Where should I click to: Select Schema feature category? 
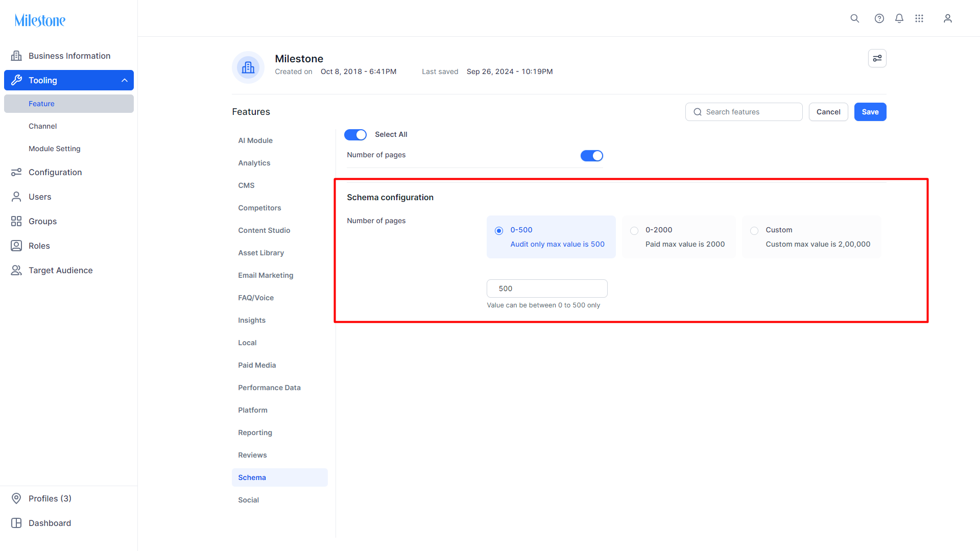(280, 477)
